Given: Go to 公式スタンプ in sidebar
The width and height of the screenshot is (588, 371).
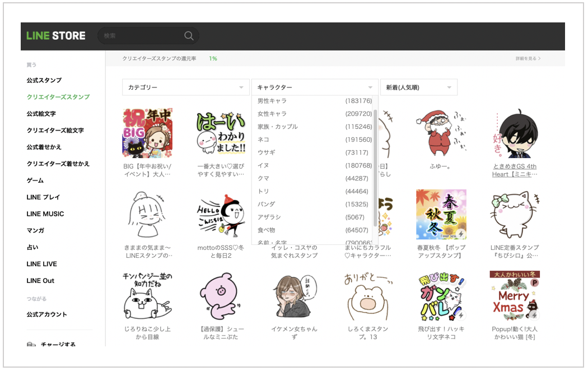Looking at the screenshot, I should point(44,80).
